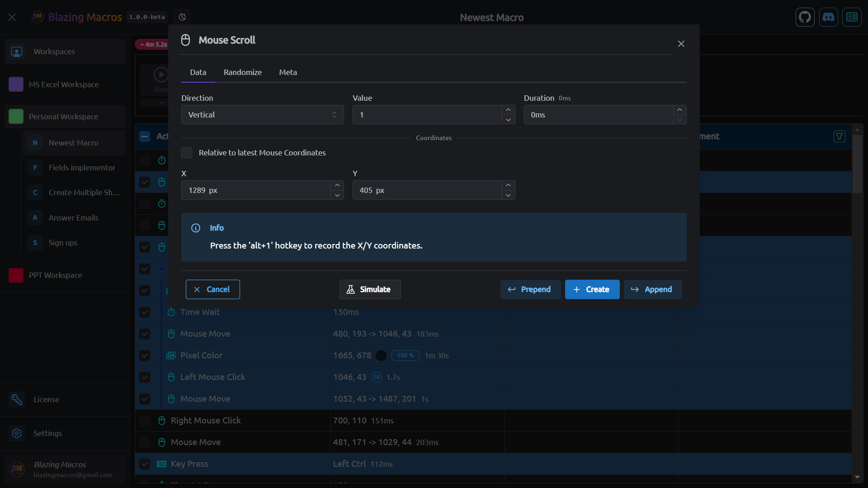Screen dimensions: 868x488
Task: Decrease the Duration using the down arrow
Action: click(679, 120)
